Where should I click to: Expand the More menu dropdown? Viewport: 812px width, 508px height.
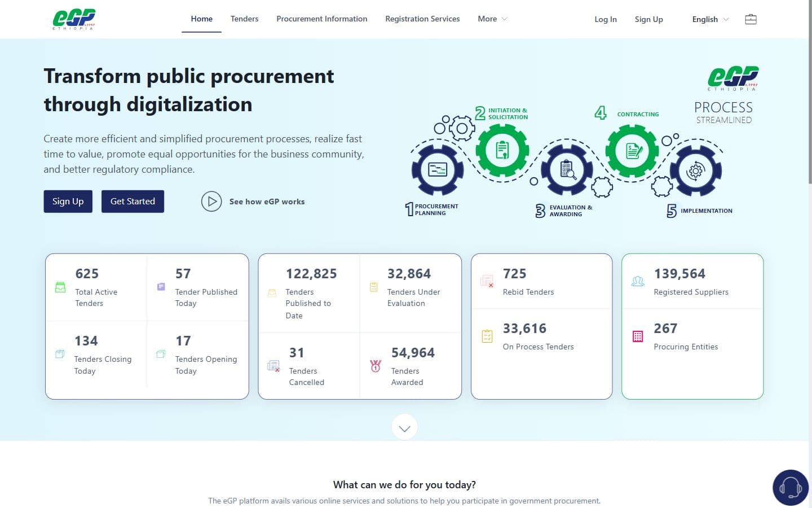492,19
